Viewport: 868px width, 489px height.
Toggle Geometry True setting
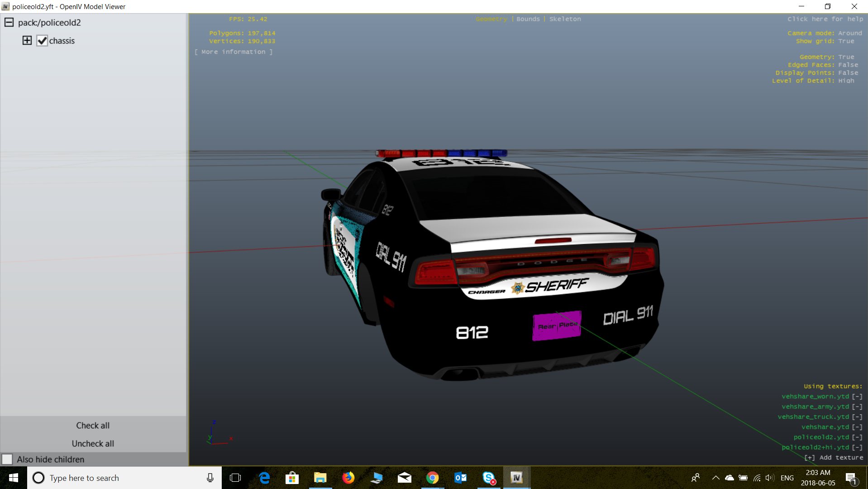coord(846,57)
